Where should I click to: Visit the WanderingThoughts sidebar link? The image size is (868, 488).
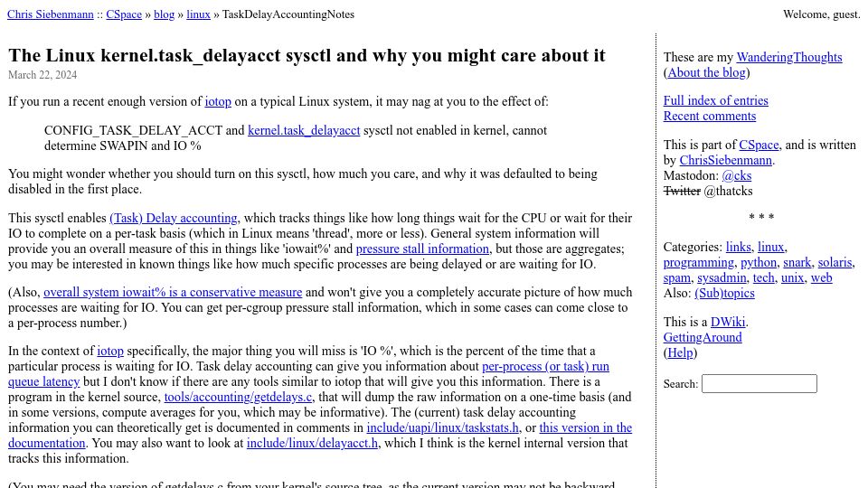point(788,57)
